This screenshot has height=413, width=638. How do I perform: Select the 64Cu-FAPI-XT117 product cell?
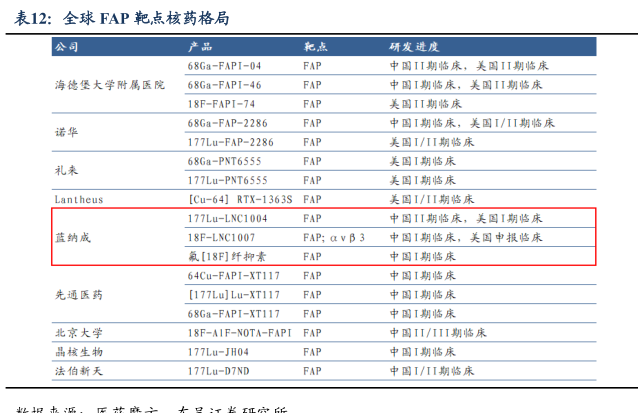tap(234, 276)
